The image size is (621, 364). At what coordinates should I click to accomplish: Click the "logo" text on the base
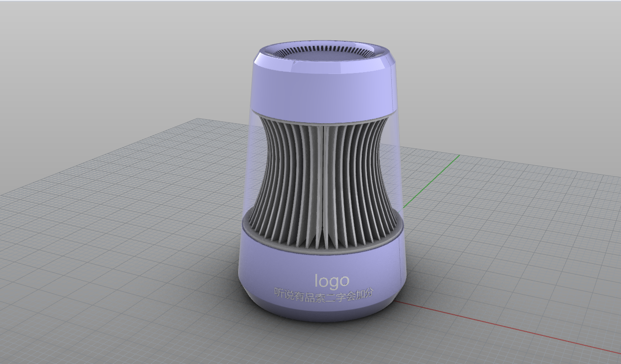tap(332, 281)
